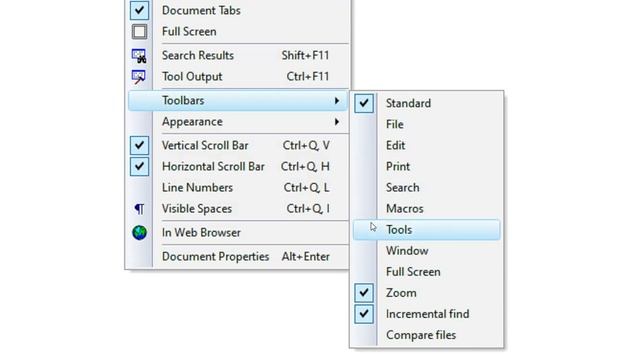Click the Ctrl+Q, L shortcut text
This screenshot has width=640, height=360.
[x=306, y=188]
